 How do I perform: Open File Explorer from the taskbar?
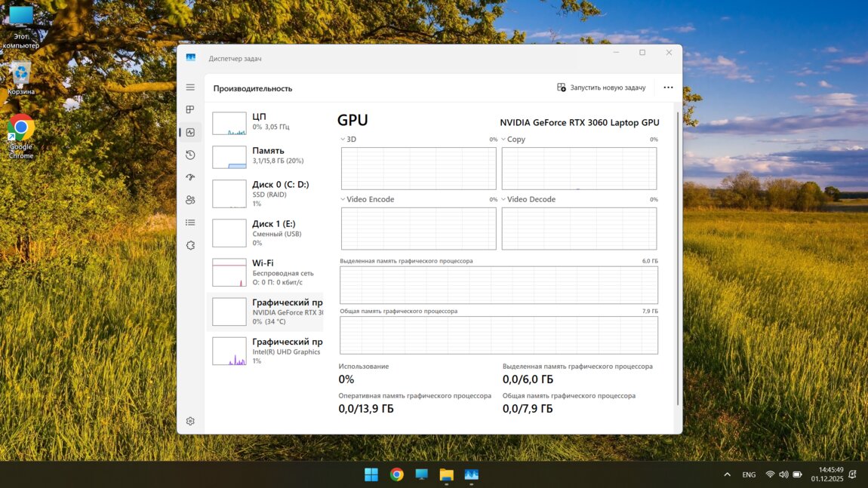pos(446,474)
